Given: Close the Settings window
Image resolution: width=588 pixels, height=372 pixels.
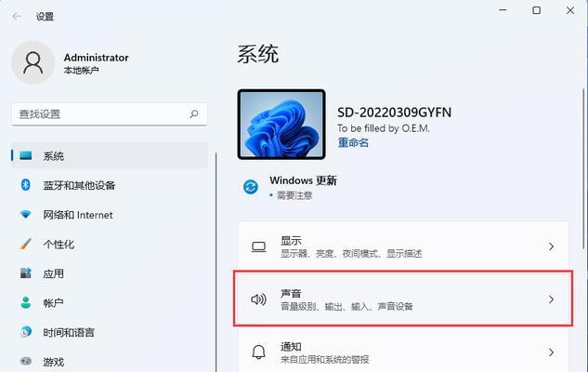Looking at the screenshot, I should click(x=570, y=10).
